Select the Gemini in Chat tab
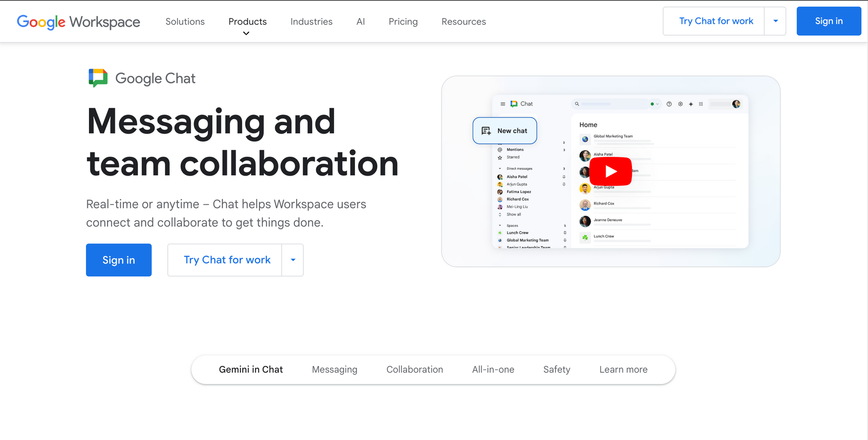 pos(251,370)
